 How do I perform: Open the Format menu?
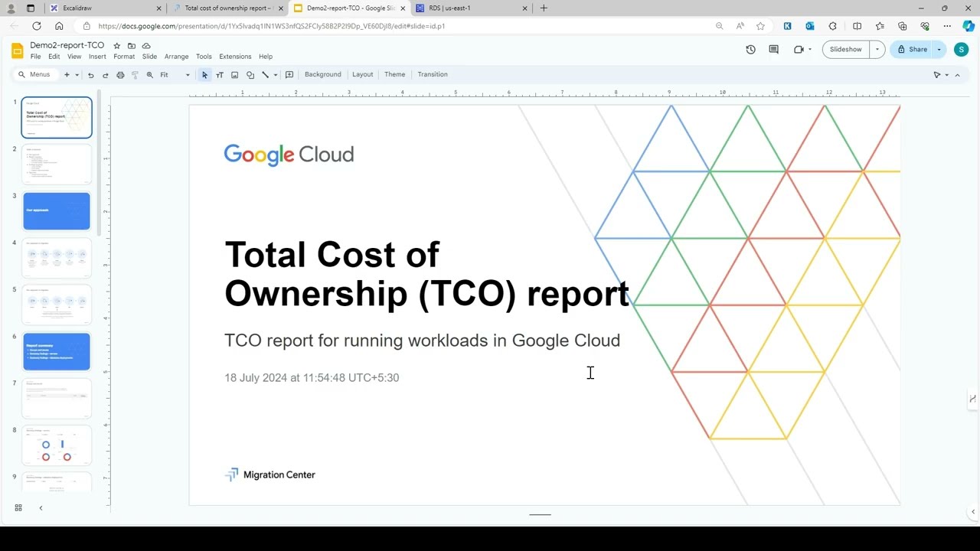124,57
